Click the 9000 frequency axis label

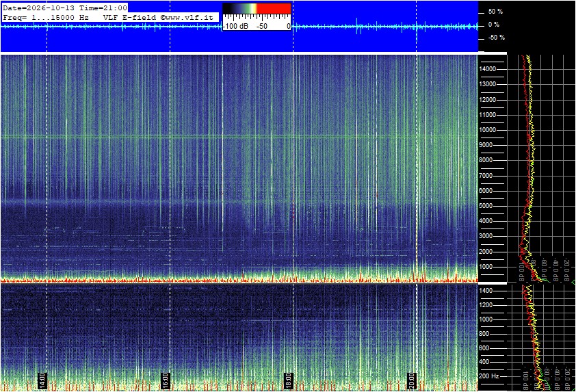pyautogui.click(x=486, y=145)
